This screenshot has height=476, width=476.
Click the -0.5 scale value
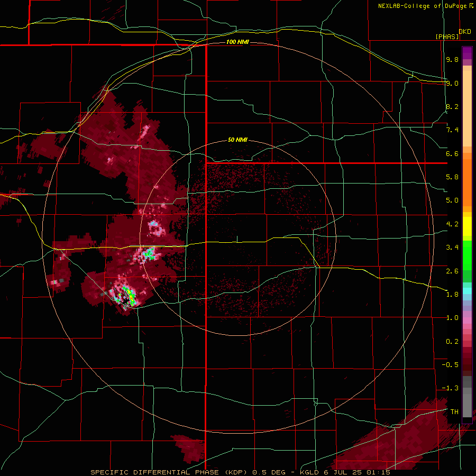(450, 365)
